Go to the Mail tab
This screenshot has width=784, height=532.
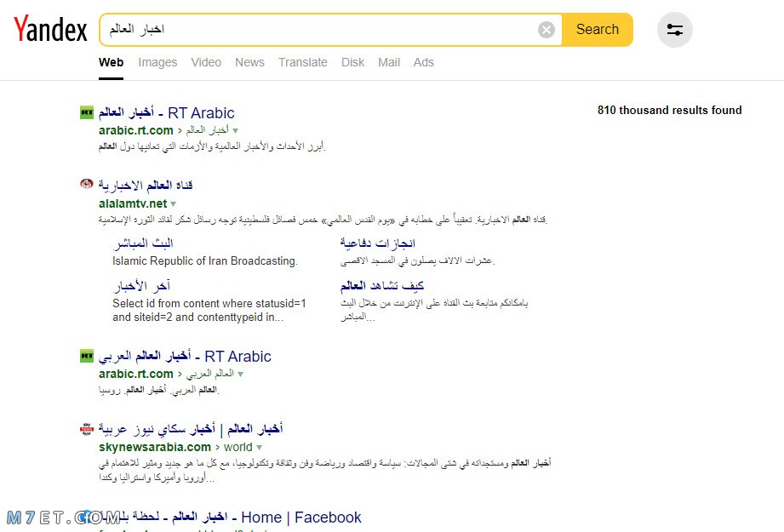click(389, 62)
